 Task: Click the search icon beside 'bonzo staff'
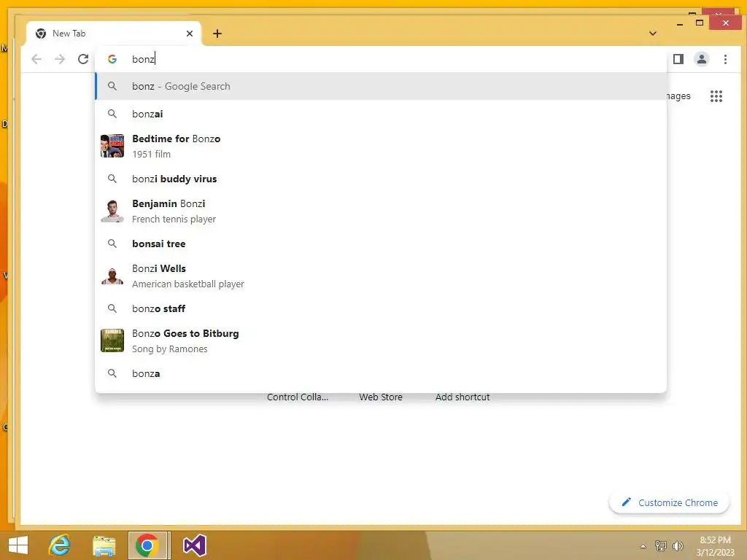point(112,308)
